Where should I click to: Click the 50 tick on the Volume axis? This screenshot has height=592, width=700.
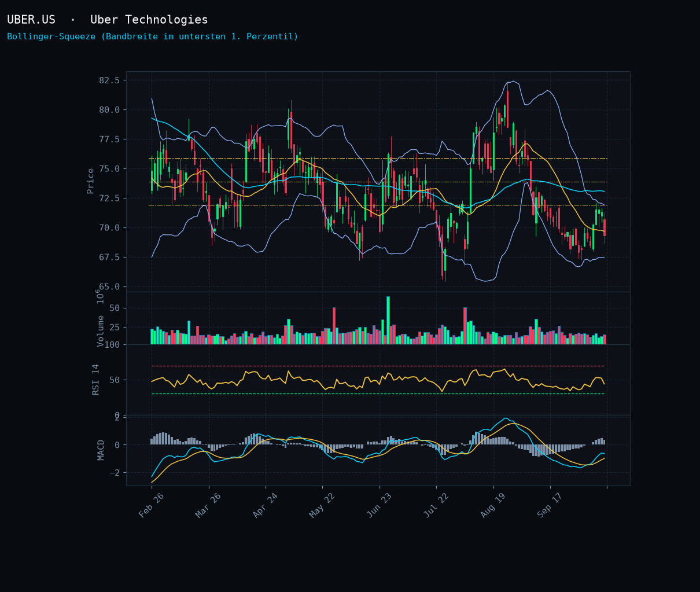click(115, 308)
